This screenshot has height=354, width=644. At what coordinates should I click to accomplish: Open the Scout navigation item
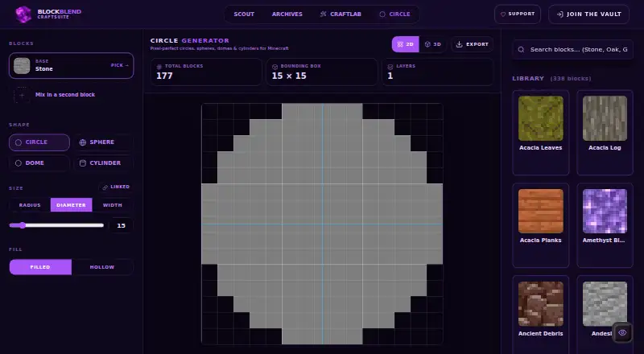(244, 14)
